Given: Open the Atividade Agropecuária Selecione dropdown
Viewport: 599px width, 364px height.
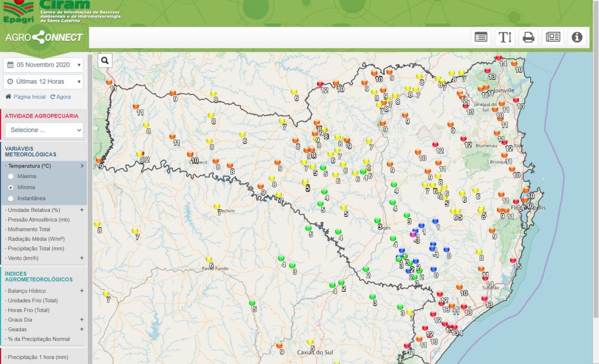Looking at the screenshot, I should coord(44,130).
